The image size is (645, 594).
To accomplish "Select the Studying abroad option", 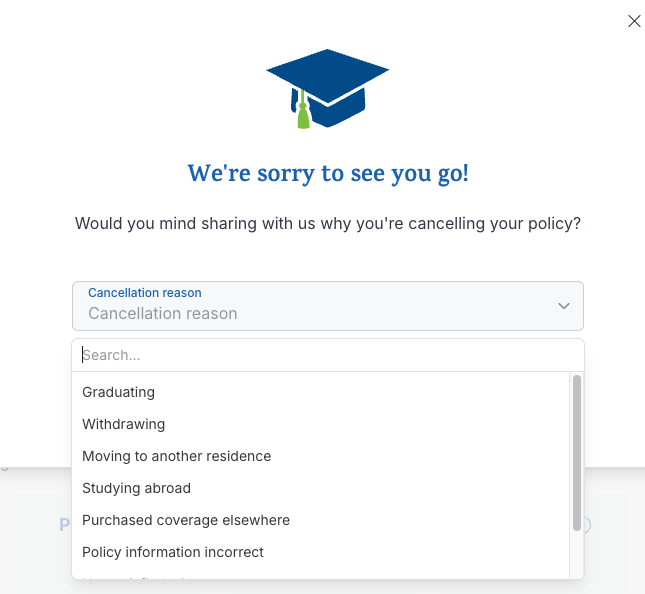I will coord(137,488).
